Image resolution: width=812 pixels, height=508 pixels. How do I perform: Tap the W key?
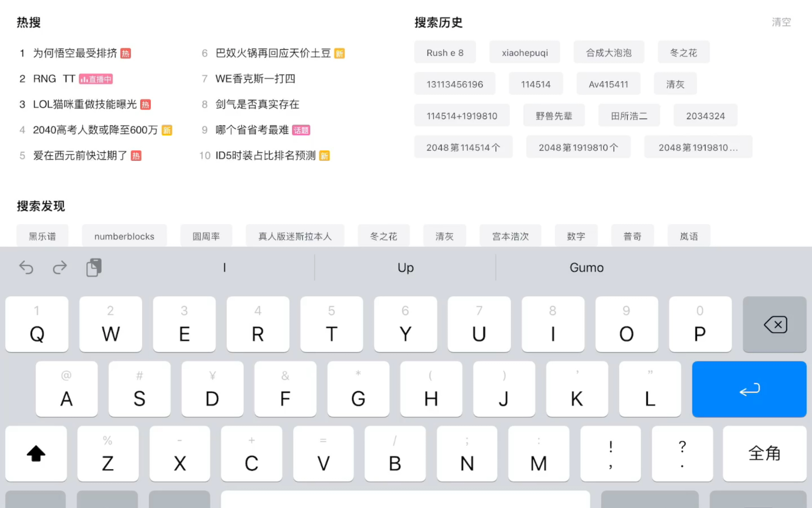point(111,324)
